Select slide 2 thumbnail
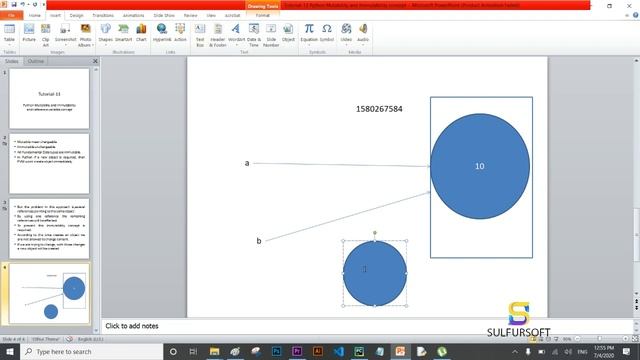 click(49, 164)
